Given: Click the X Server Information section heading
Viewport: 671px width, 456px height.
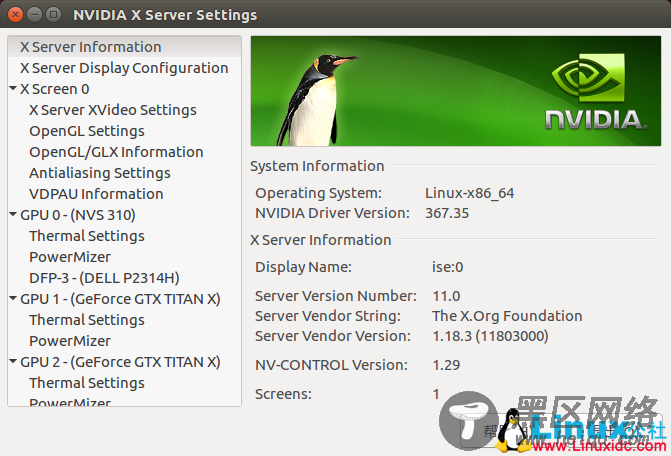Looking at the screenshot, I should (321, 240).
